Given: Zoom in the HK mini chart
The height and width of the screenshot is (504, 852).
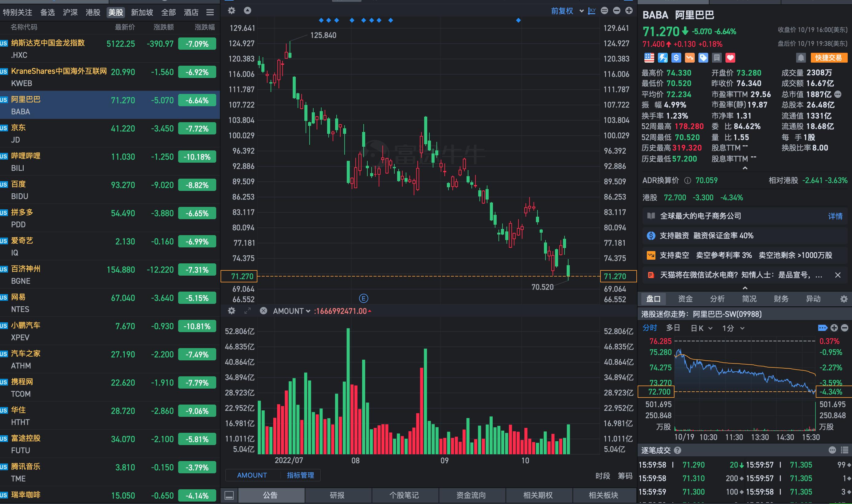Looking at the screenshot, I should click(x=834, y=328).
